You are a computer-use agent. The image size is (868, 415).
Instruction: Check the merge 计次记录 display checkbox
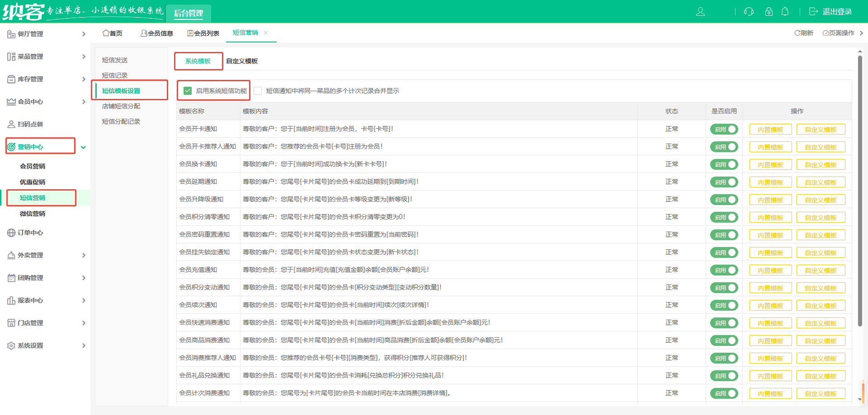pos(258,91)
